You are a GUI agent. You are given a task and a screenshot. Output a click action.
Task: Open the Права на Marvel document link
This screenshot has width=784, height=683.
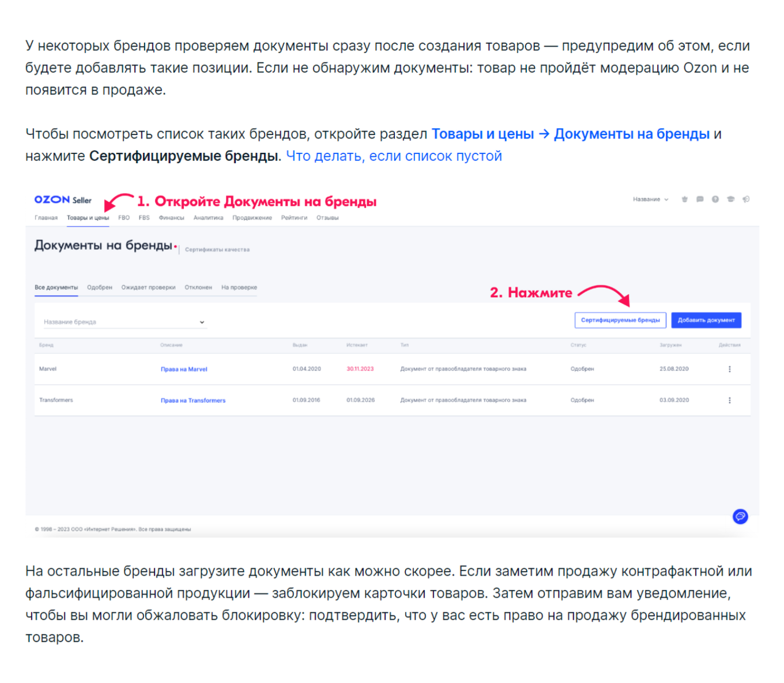184,369
